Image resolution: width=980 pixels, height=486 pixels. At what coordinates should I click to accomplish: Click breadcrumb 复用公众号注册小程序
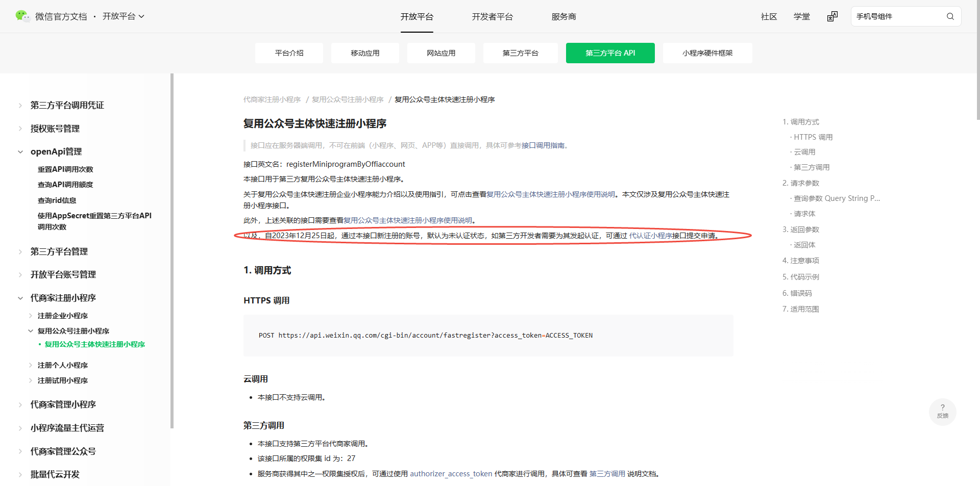tap(348, 99)
